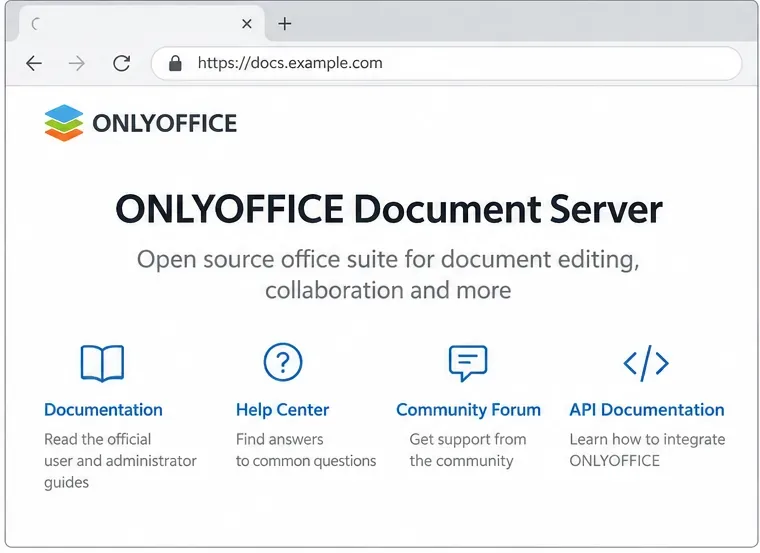Go back using the browser back arrow
The height and width of the screenshot is (553, 760).
coord(34,63)
